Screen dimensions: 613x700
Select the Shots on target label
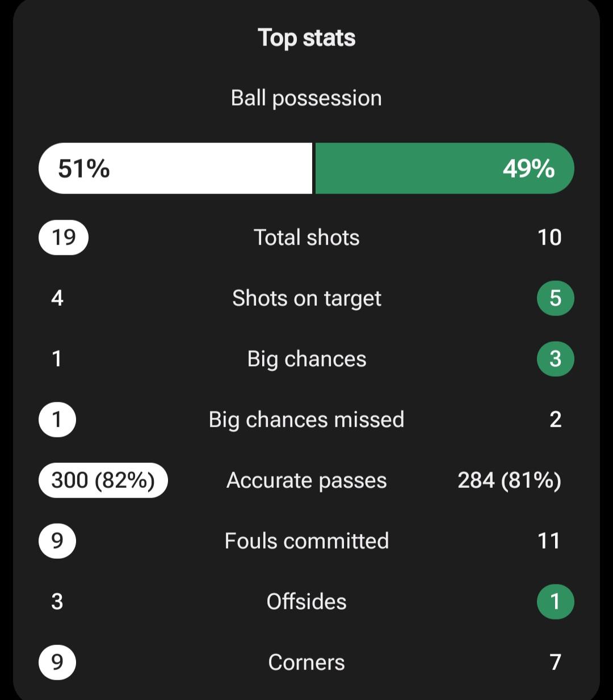[306, 298]
